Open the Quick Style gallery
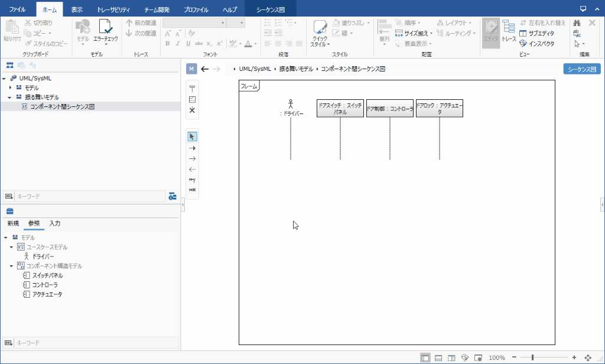Screen dimensions: 605x364 (320, 35)
